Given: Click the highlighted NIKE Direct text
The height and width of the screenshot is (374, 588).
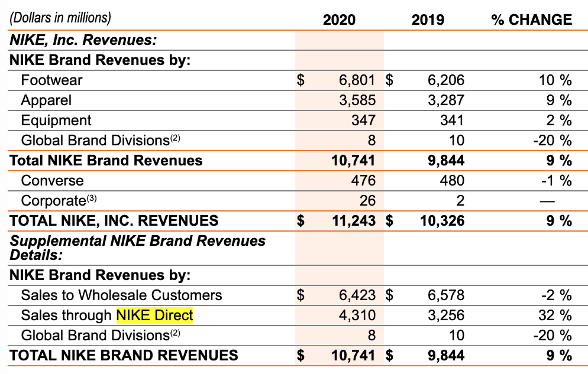Looking at the screenshot, I should coord(155,316).
